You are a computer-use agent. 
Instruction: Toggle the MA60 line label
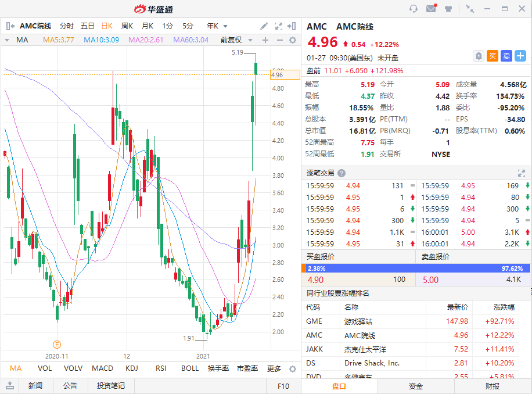(190, 40)
